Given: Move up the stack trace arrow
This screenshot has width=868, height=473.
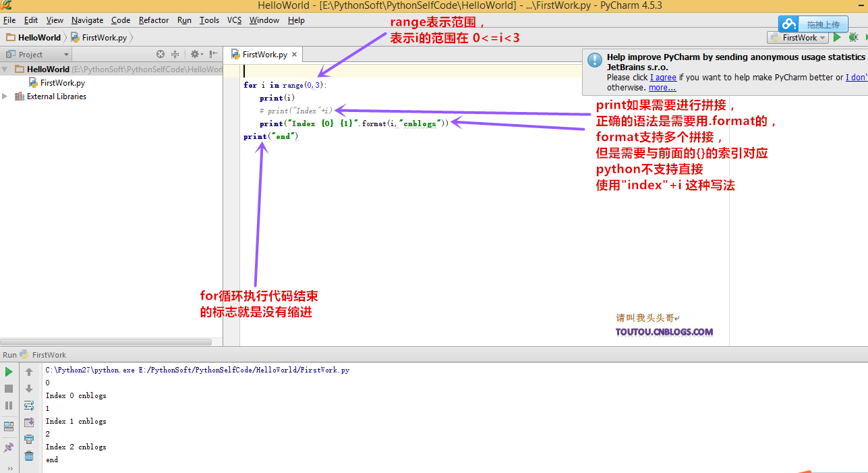Looking at the screenshot, I should click(29, 372).
